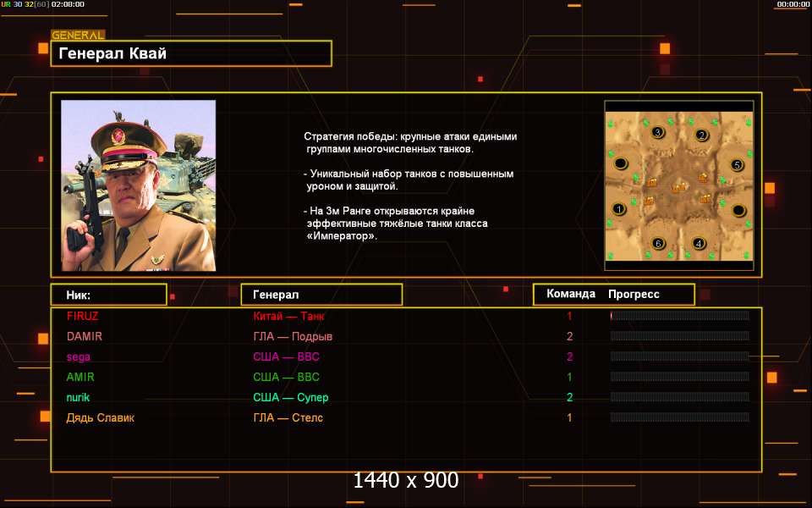Click the 00:00:00 timer at top-right

(x=793, y=4)
